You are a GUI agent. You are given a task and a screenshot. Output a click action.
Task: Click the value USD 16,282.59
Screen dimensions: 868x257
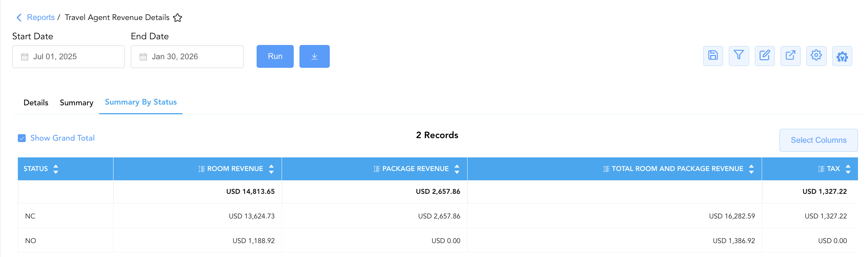point(732,216)
